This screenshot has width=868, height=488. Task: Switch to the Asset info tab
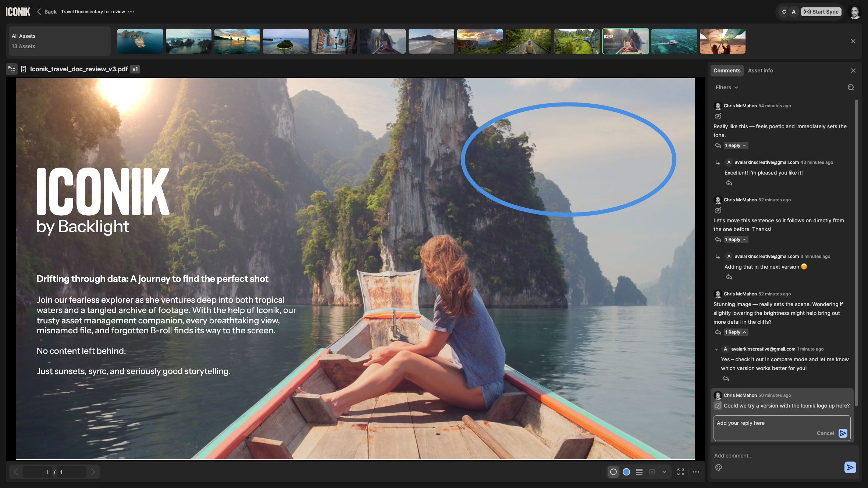(760, 71)
